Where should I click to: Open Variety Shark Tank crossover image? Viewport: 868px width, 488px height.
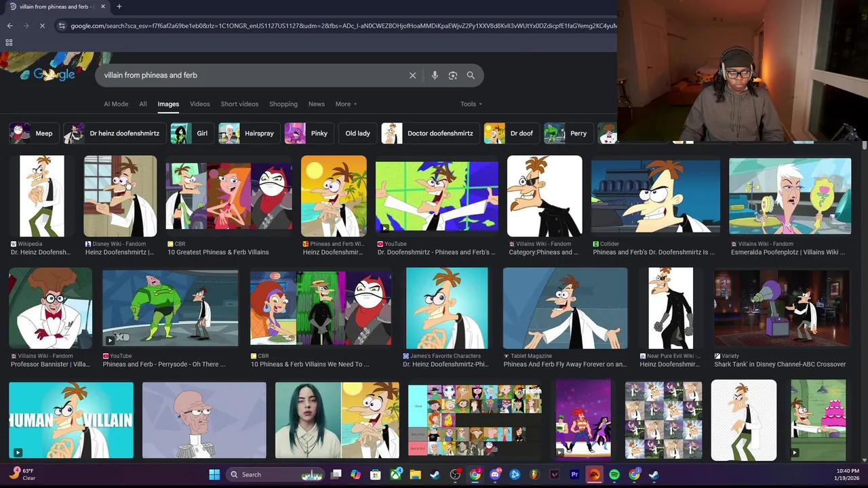click(x=781, y=308)
